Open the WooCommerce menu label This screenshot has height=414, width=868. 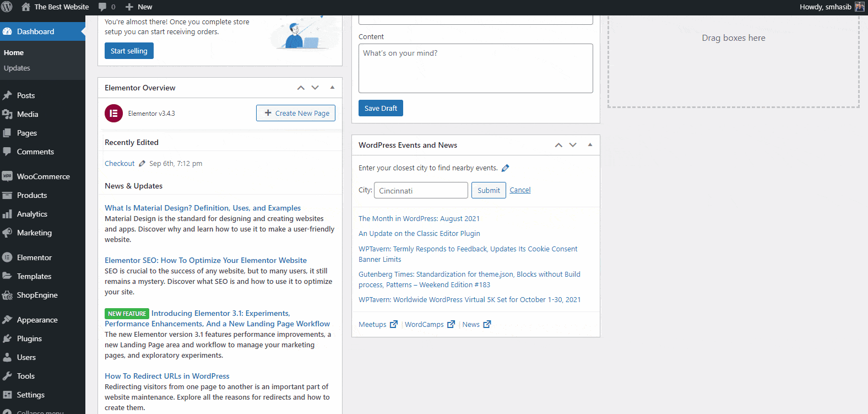[44, 176]
